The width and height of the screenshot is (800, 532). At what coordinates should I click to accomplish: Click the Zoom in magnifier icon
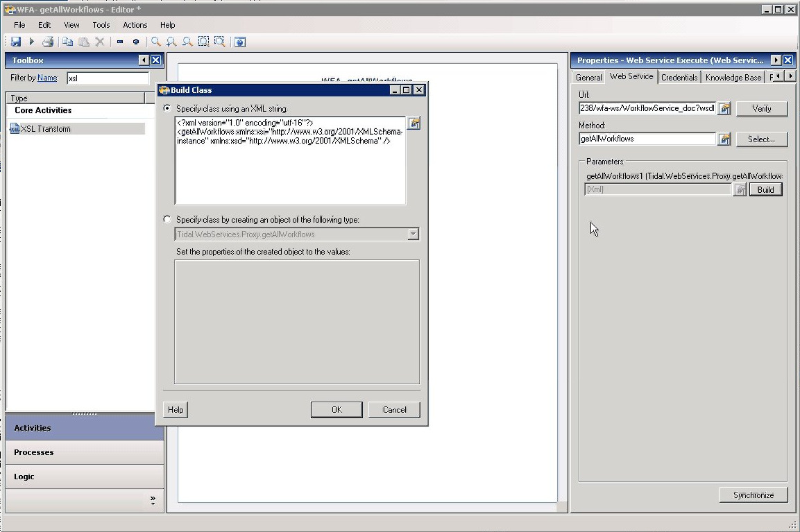[x=171, y=42]
